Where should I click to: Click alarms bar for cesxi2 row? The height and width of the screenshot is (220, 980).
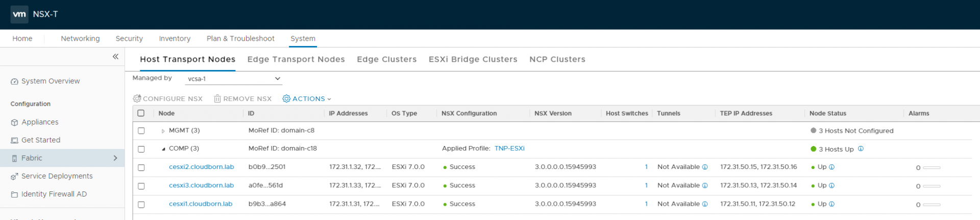coord(931,167)
